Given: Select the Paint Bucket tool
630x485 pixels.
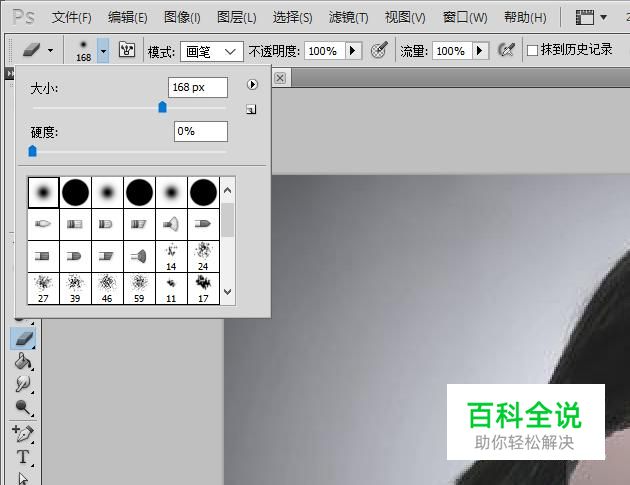Looking at the screenshot, I should [22, 361].
